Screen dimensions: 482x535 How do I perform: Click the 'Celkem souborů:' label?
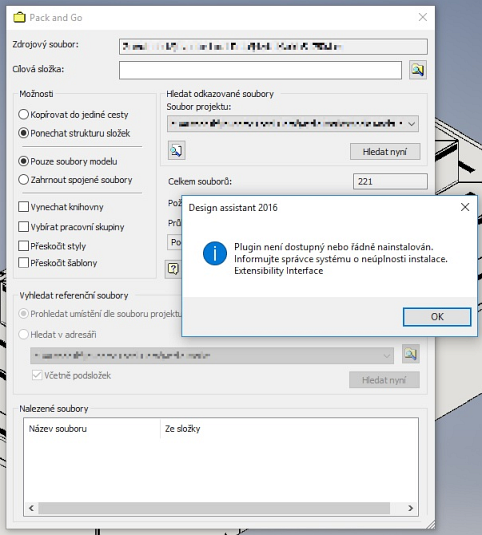click(x=200, y=182)
